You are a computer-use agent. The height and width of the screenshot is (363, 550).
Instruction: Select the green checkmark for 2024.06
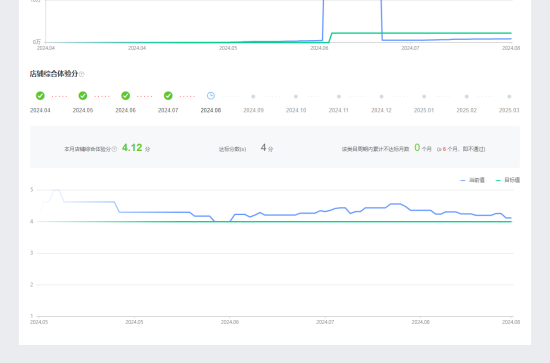coord(126,95)
